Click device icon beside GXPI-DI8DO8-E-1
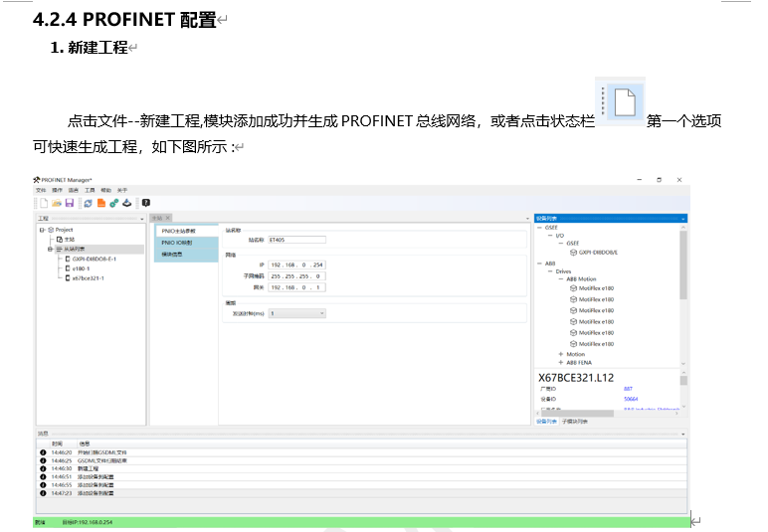 pos(68,259)
